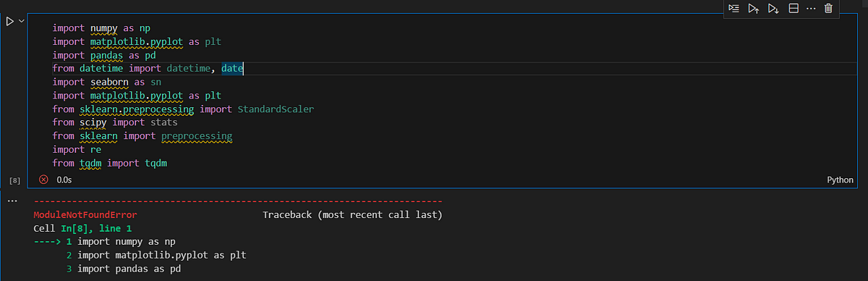Viewport: 868px width, 281px height.
Task: Place the cursor after the highlighted 'date' word
Action: click(x=245, y=69)
